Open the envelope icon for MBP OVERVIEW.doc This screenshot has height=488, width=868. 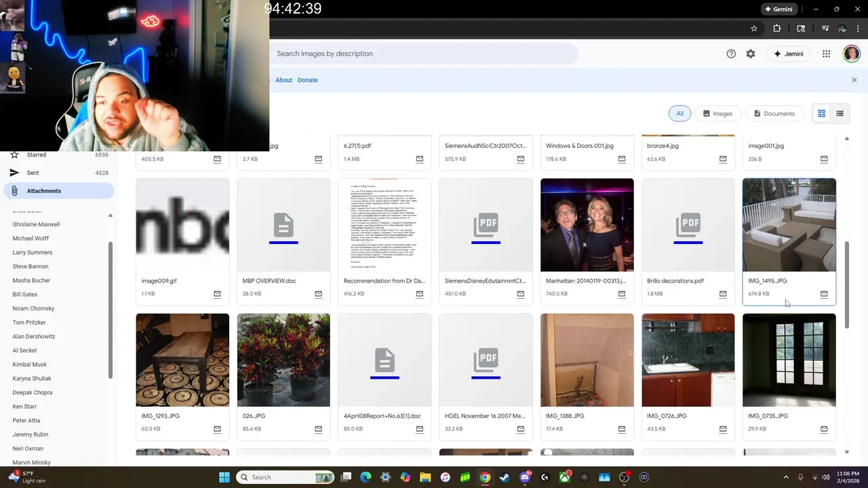pyautogui.click(x=318, y=293)
